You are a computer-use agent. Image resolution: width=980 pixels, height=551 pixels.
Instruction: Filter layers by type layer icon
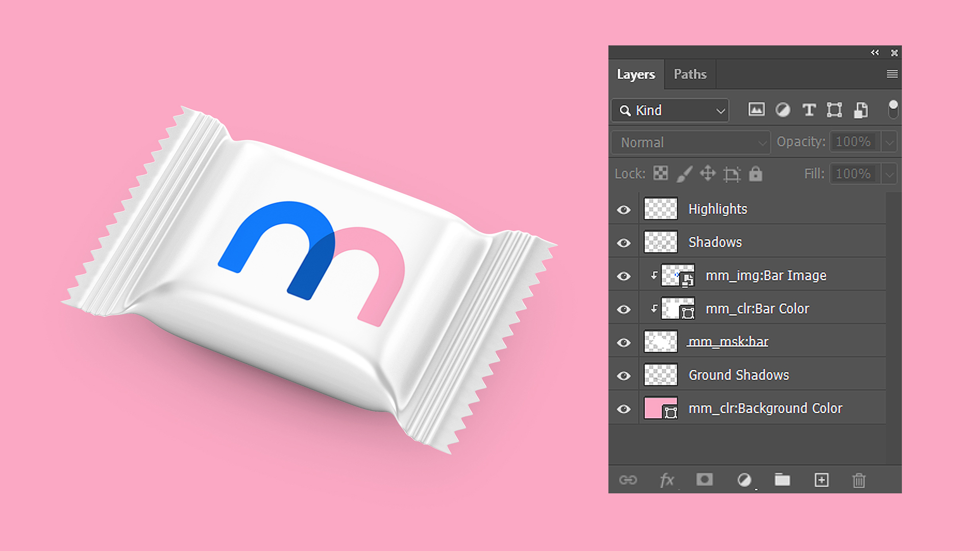point(809,110)
